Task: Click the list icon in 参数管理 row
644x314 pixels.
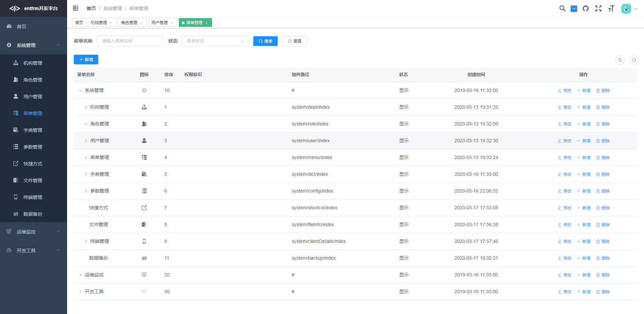Action: [x=144, y=191]
